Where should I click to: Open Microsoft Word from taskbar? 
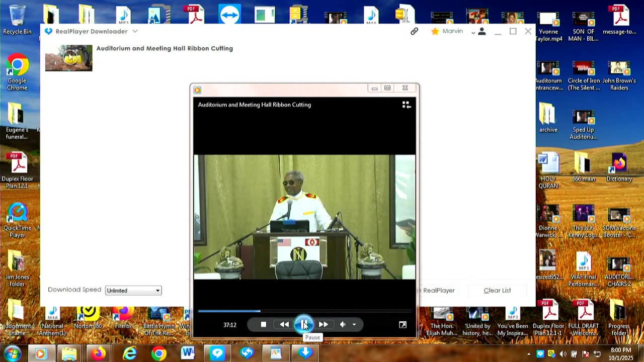coord(188,353)
